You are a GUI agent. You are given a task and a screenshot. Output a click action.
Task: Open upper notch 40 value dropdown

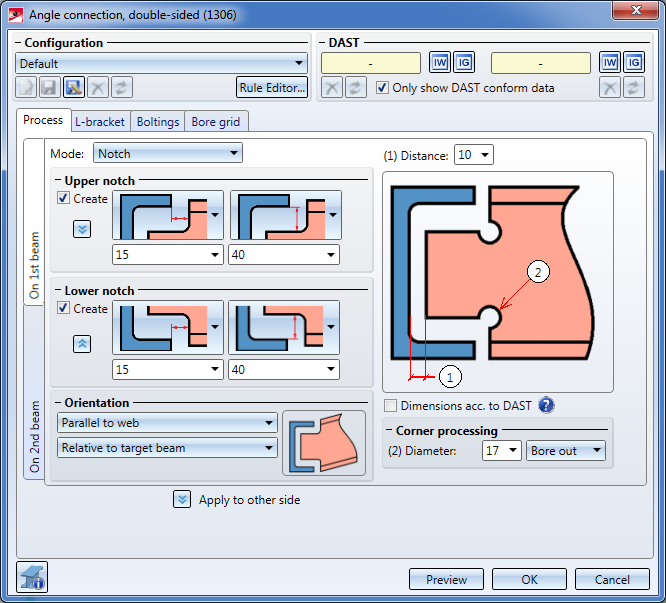click(x=284, y=255)
